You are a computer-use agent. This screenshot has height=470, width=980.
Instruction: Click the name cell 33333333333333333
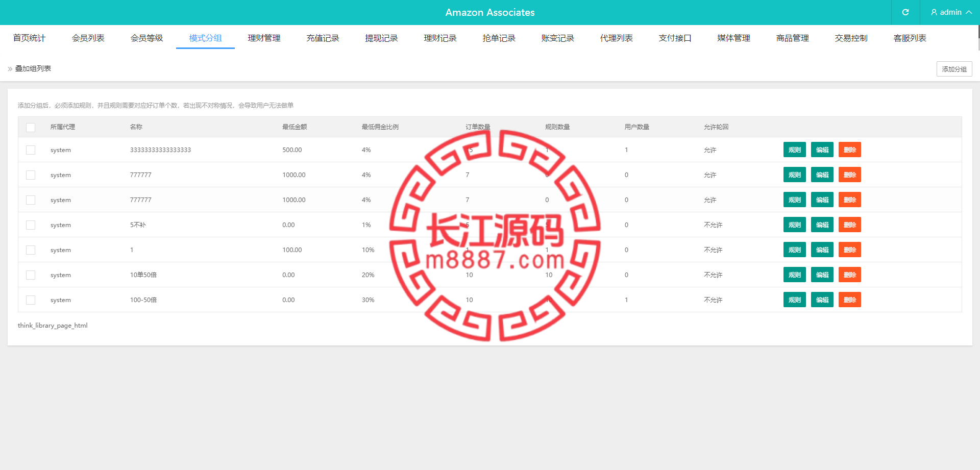tap(160, 150)
